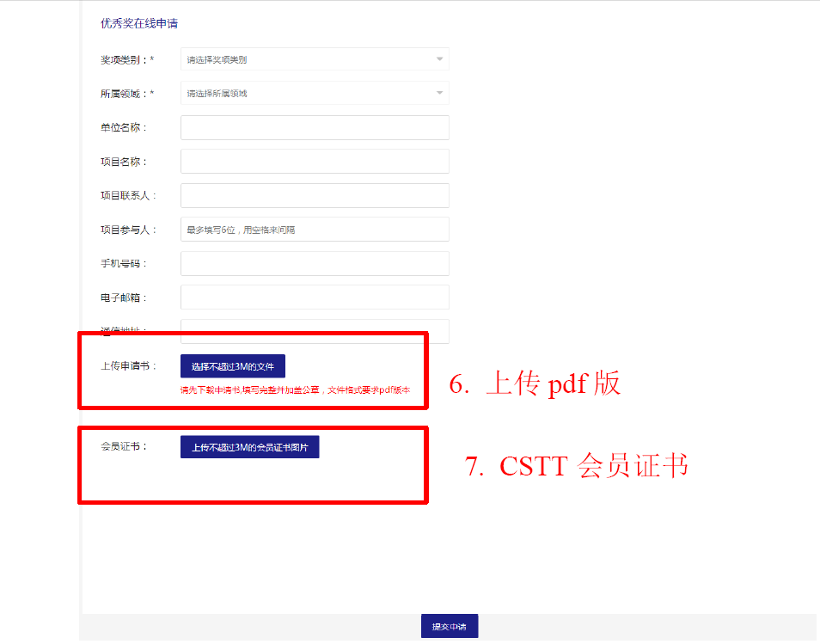Click the 上传不超过3M的会员证书图片 button
The image size is (820, 644).
[249, 447]
